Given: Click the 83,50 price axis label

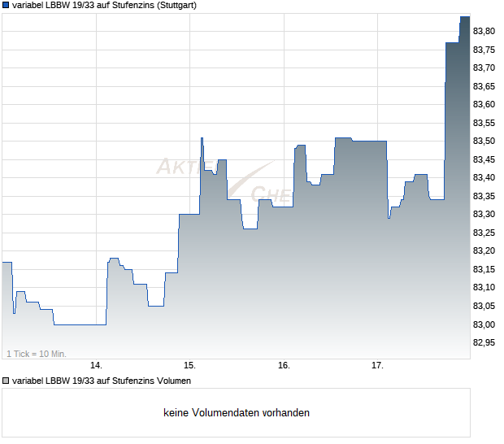Looking at the screenshot, I should pyautogui.click(x=484, y=141).
